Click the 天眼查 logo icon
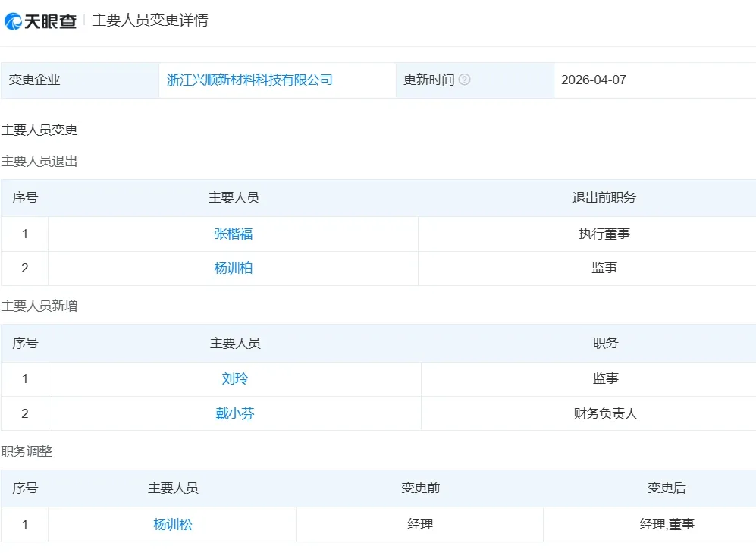Screen dimensions: 756x553 coord(14,21)
